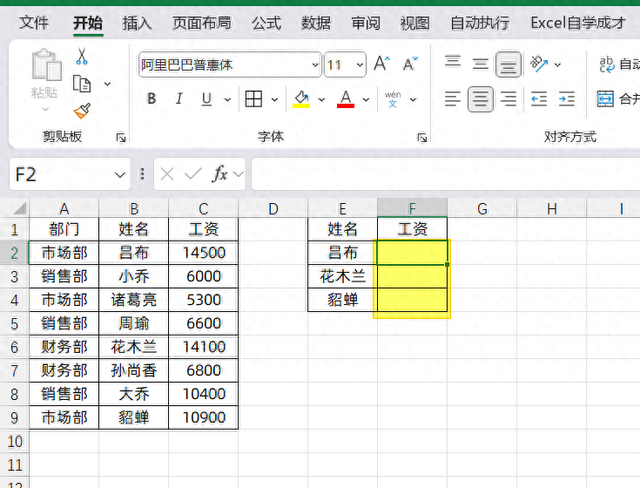The height and width of the screenshot is (488, 640).
Task: Toggle bottom alignment button
Action: [x=508, y=64]
